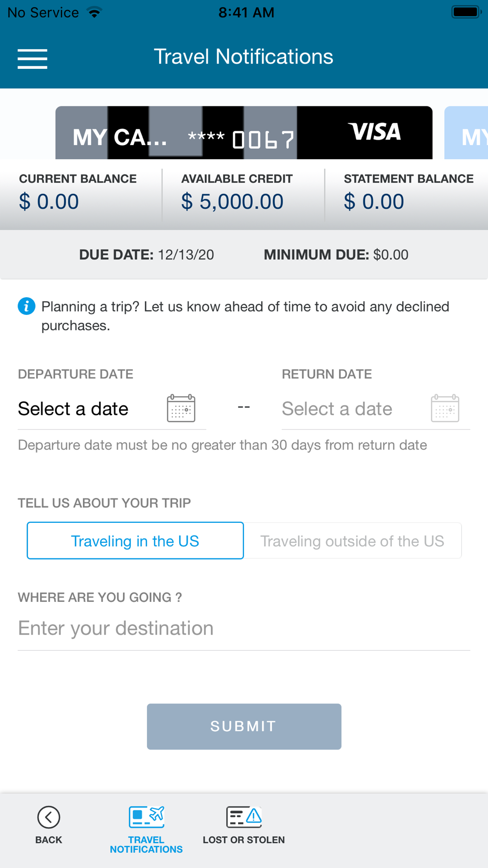The width and height of the screenshot is (488, 868).
Task: Tap the Travel Notifications plane icon
Action: [x=146, y=817]
